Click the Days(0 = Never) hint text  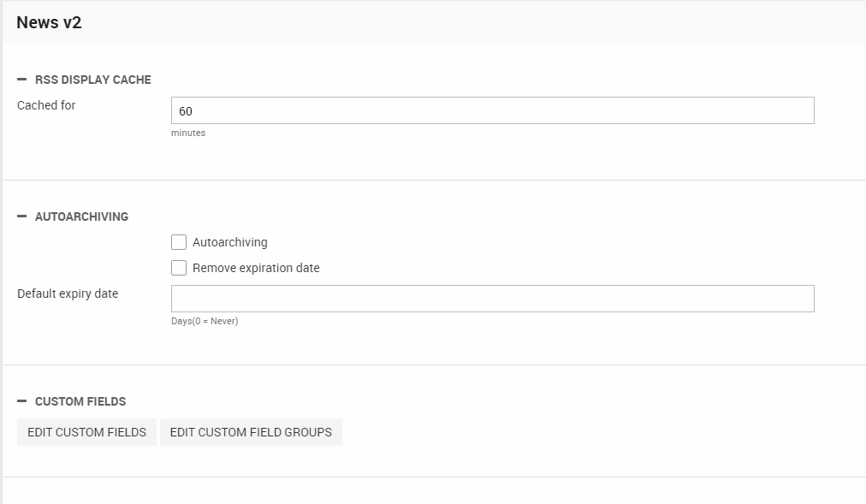coord(205,321)
